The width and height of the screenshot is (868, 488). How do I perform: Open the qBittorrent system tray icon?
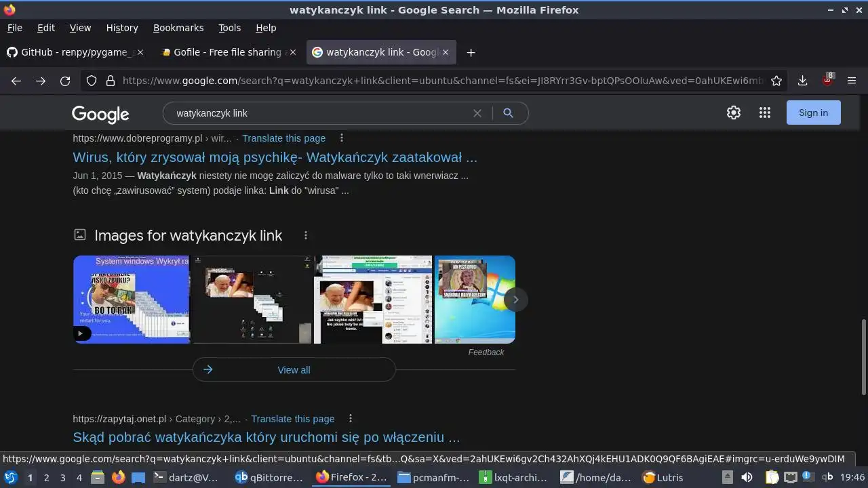click(x=827, y=477)
